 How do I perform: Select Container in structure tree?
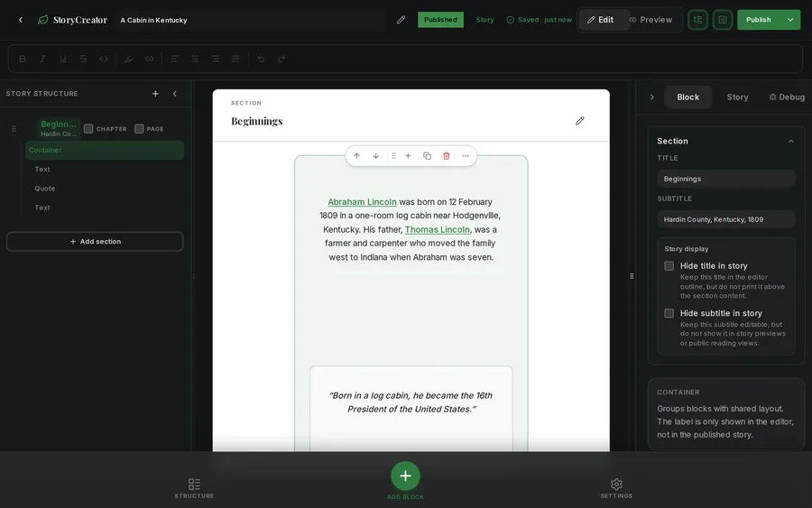click(105, 150)
